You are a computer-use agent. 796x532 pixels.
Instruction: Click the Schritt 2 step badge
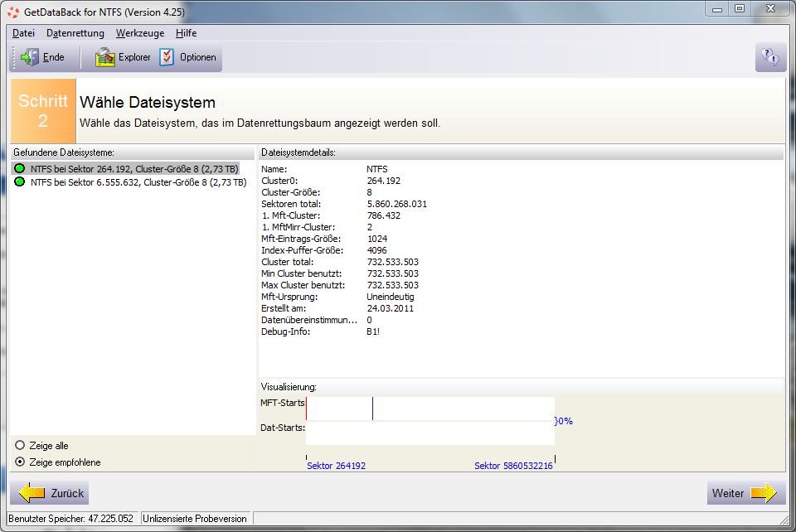tap(43, 110)
